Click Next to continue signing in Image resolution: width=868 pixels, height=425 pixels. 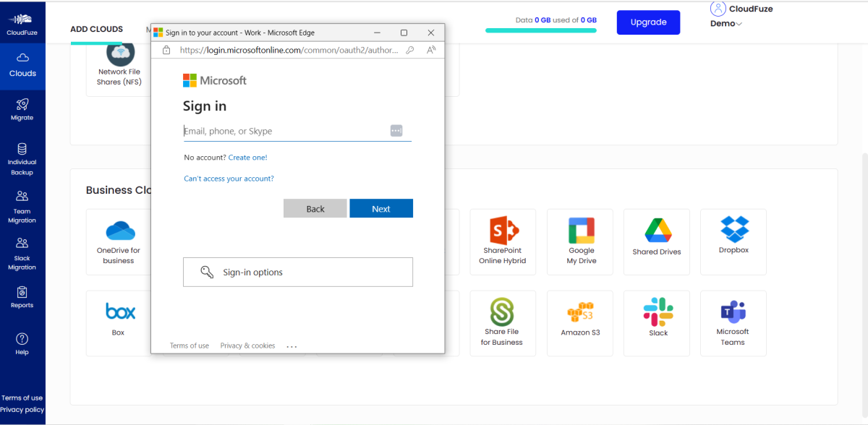tap(381, 208)
